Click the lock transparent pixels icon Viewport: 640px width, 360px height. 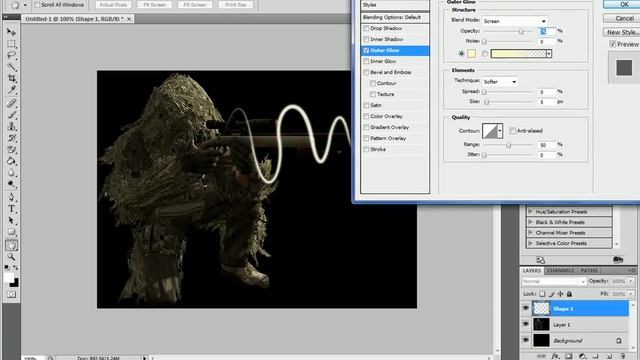542,294
